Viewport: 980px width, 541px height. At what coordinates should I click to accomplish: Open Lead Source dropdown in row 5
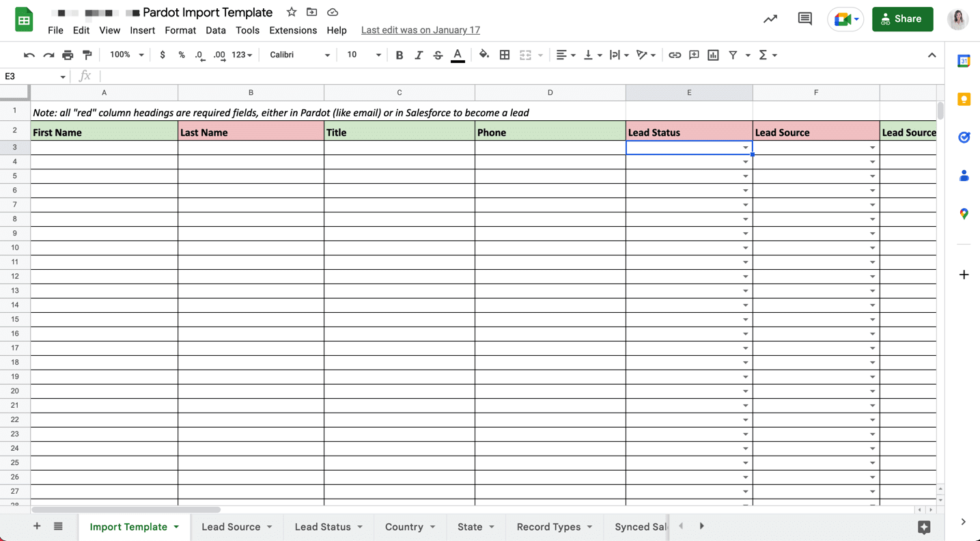pos(872,176)
